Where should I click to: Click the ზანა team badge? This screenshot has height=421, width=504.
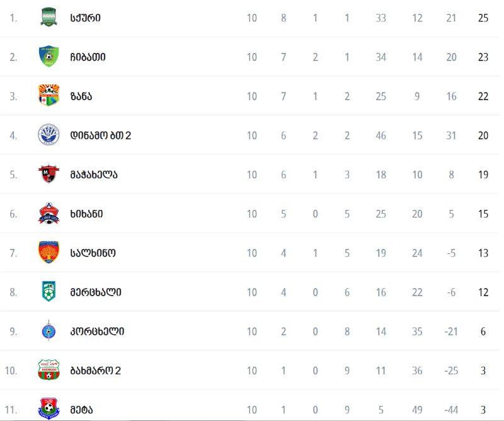[49, 96]
